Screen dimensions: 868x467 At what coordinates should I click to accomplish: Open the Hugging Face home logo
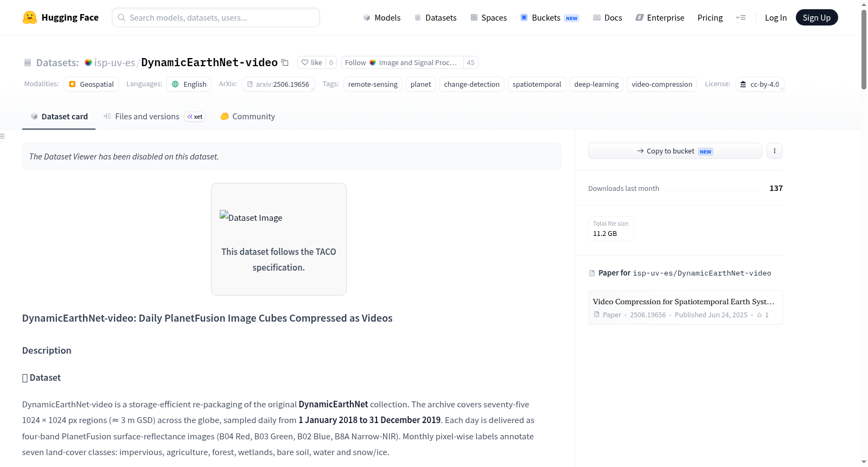tap(60, 17)
